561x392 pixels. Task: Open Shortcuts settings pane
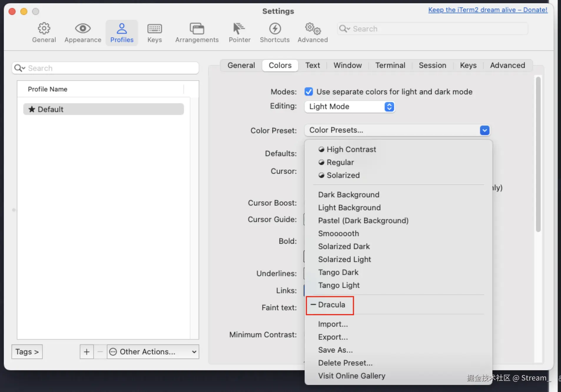(275, 33)
